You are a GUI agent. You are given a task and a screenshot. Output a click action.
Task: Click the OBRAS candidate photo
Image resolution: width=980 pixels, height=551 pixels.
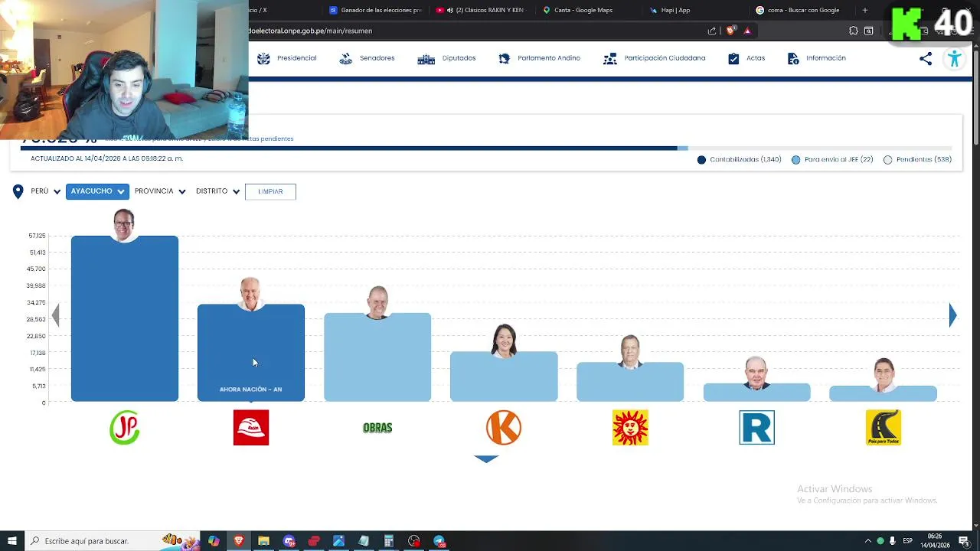point(377,302)
